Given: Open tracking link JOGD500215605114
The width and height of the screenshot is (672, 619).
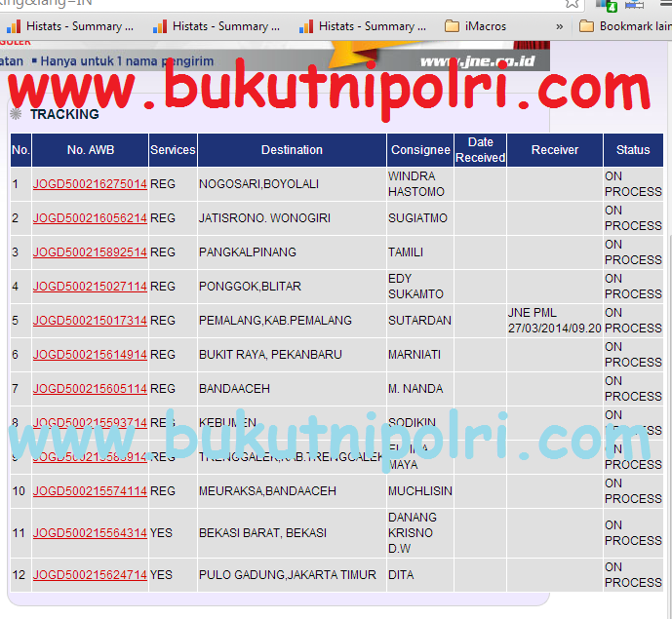Looking at the screenshot, I should [x=90, y=389].
